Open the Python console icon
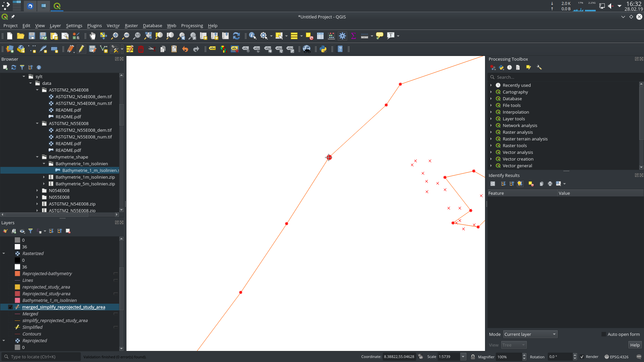This screenshot has width=644, height=362. [x=323, y=49]
